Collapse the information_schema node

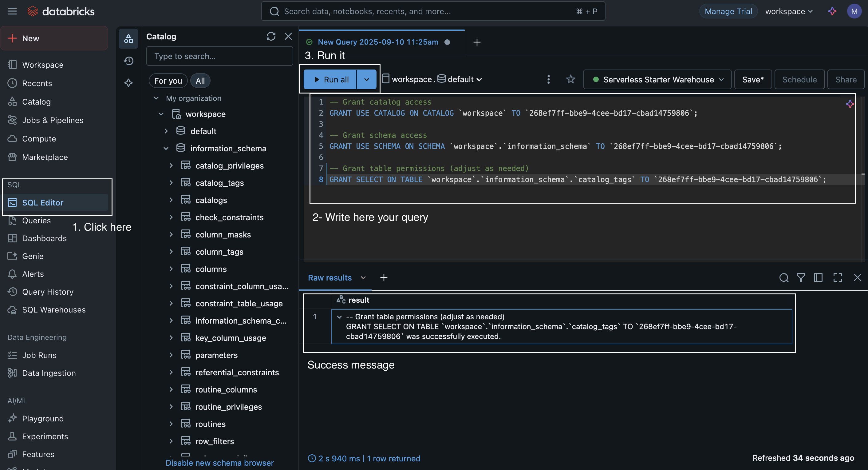pyautogui.click(x=166, y=148)
